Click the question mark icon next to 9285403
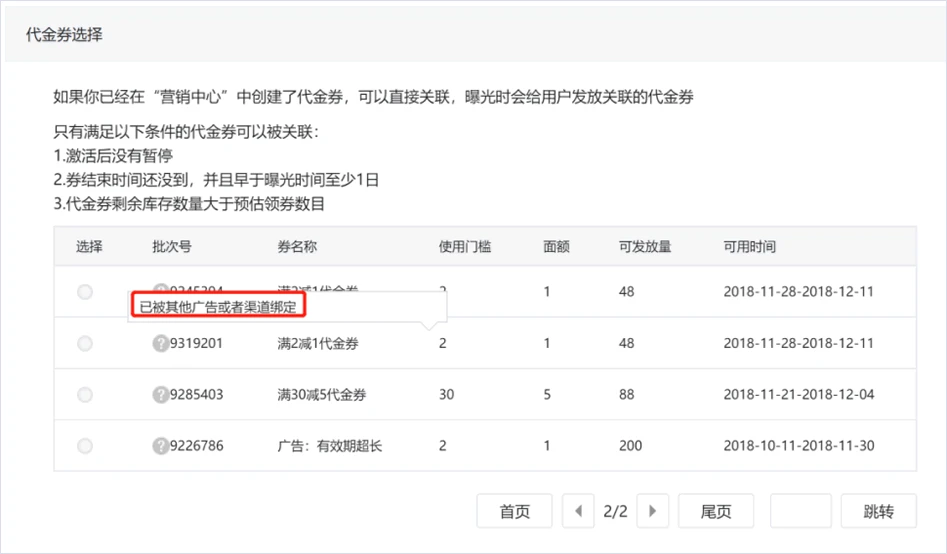 (x=160, y=394)
